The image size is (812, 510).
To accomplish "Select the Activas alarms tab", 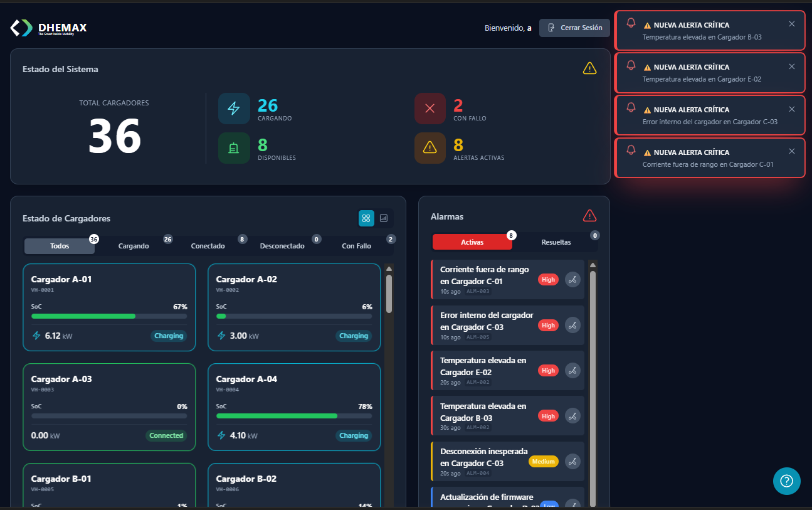I will [472, 242].
